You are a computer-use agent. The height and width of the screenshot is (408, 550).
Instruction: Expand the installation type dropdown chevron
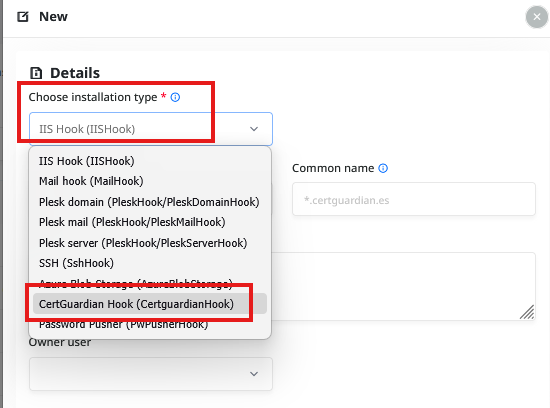[254, 129]
